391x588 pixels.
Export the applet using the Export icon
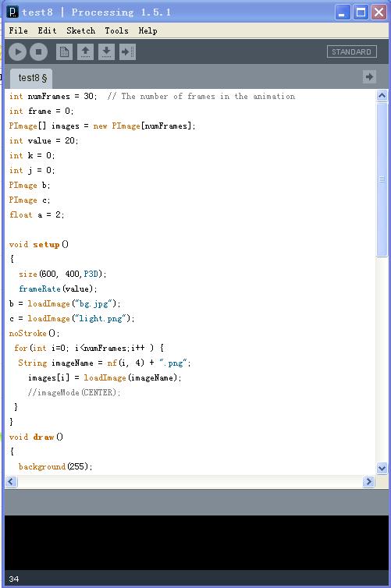[127, 51]
